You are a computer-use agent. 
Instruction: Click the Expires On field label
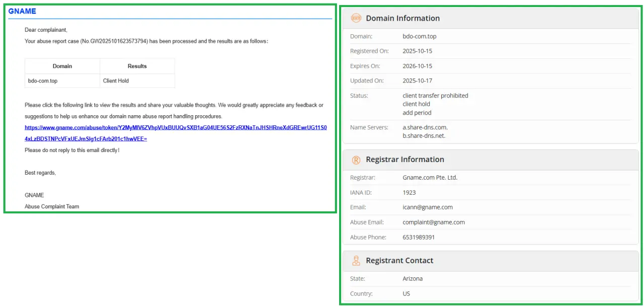[x=365, y=66]
